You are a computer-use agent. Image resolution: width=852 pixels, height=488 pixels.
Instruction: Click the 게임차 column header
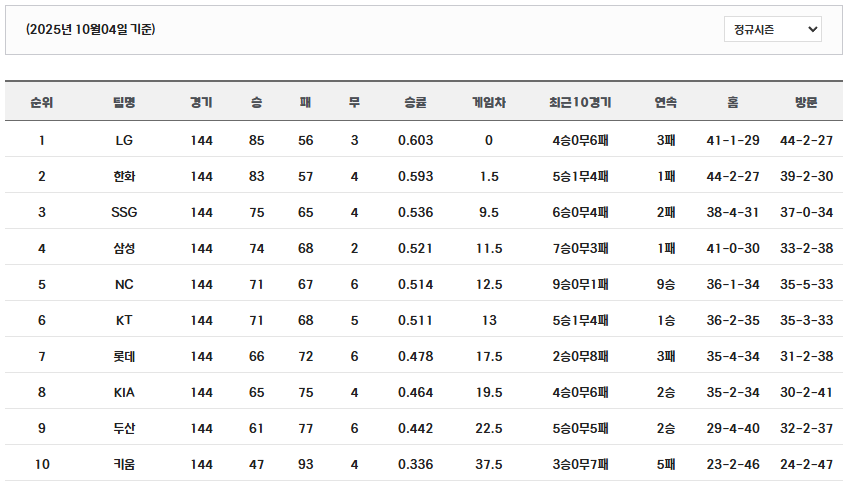click(x=488, y=102)
